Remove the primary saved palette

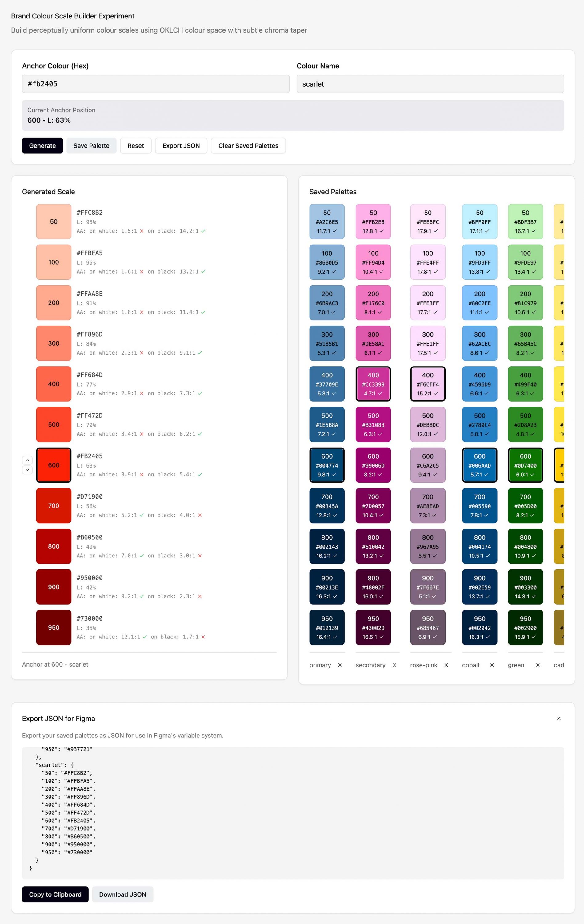(x=340, y=665)
